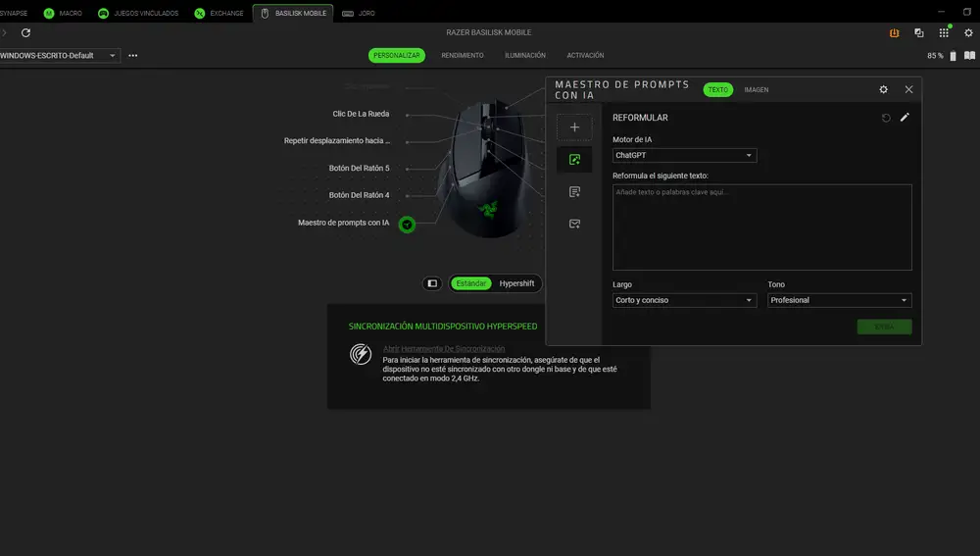
Task: Expand the WINDOWS-ESCRITO-Default profile dropdown
Action: [x=60, y=56]
